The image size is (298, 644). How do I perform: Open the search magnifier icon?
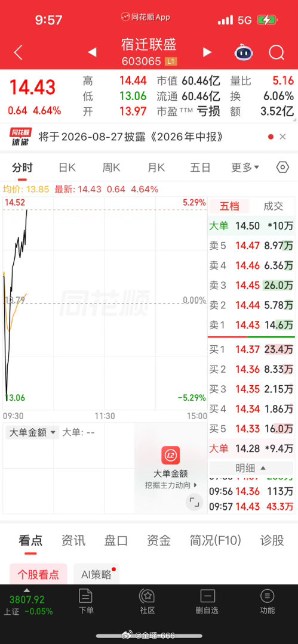pyautogui.click(x=277, y=52)
